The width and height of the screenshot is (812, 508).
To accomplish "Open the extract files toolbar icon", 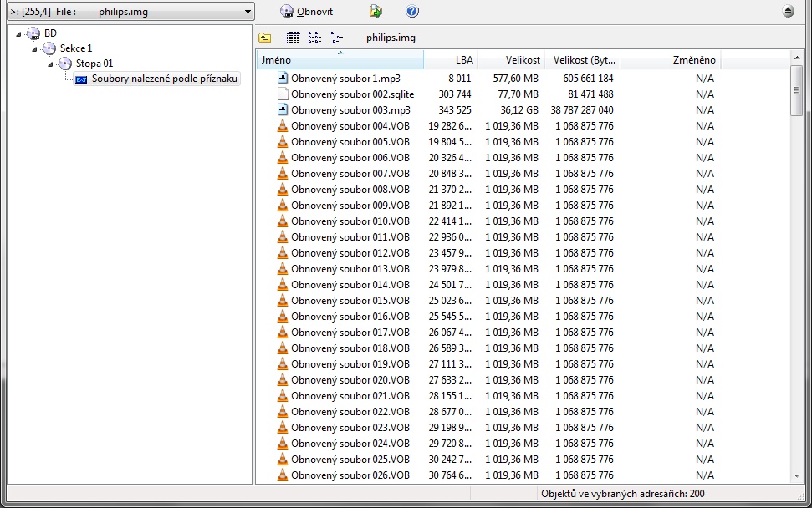I will pyautogui.click(x=375, y=11).
